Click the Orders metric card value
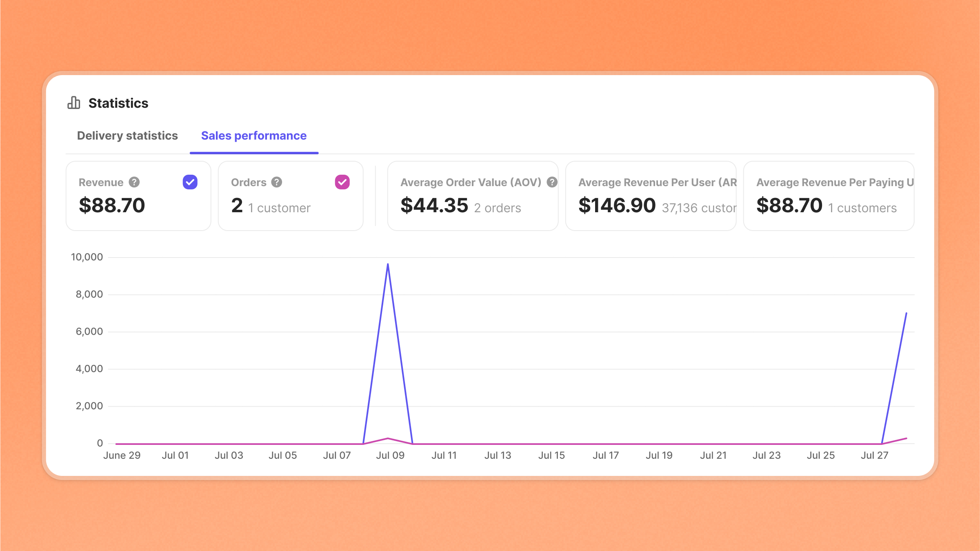Screen dimensions: 980x551 pyautogui.click(x=237, y=205)
